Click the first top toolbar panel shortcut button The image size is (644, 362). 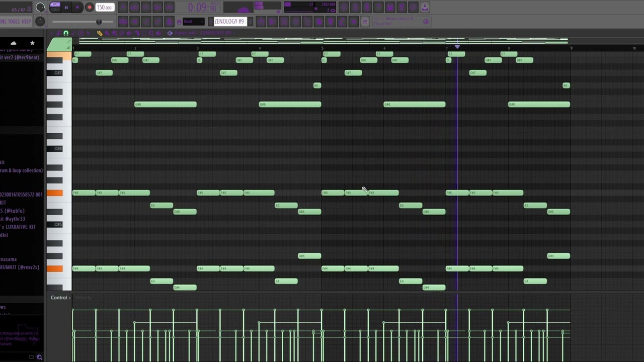(x=123, y=7)
